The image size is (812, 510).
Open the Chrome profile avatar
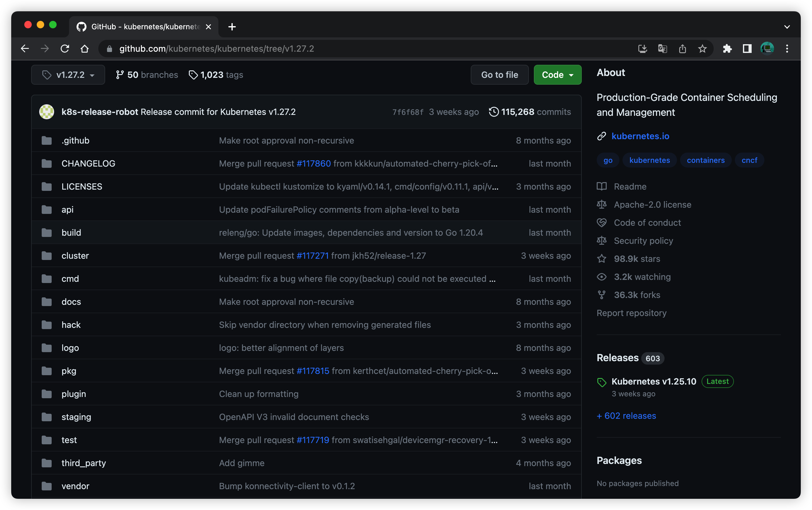767,49
